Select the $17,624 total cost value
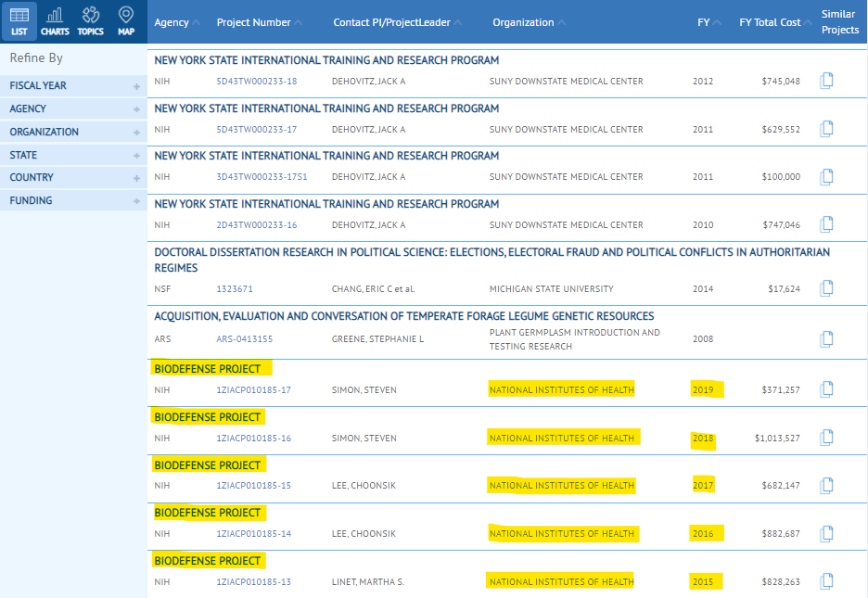The width and height of the screenshot is (868, 598). [784, 288]
